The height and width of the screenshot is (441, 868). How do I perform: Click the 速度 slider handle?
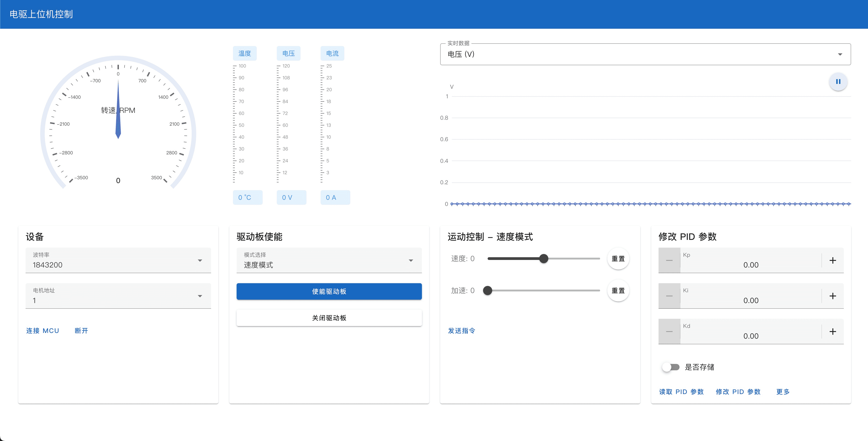pos(544,259)
